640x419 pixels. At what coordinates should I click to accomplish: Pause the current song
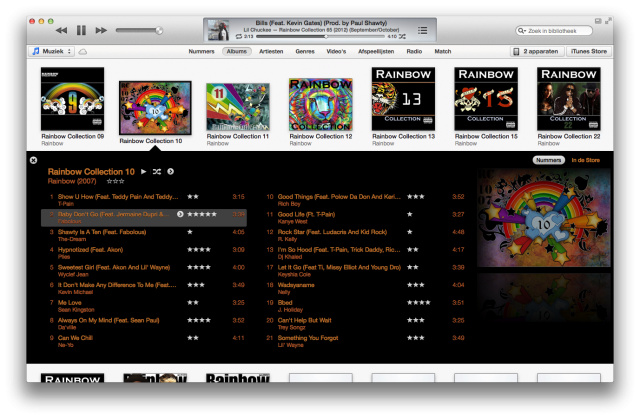tap(81, 30)
